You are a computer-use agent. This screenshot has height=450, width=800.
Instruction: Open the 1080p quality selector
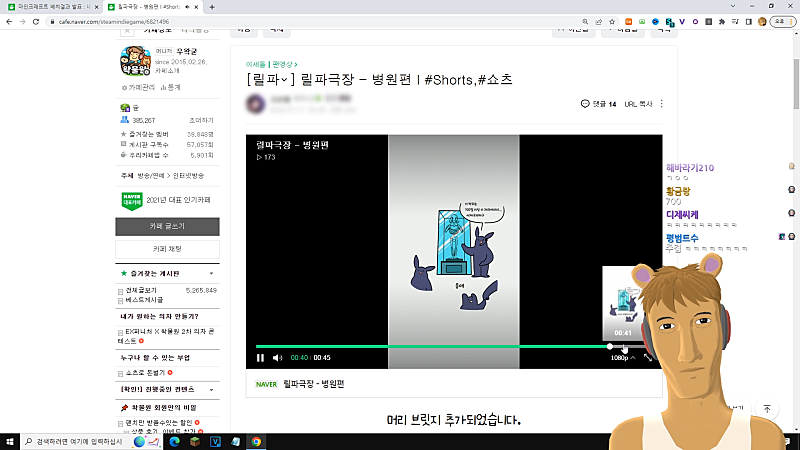coord(623,358)
